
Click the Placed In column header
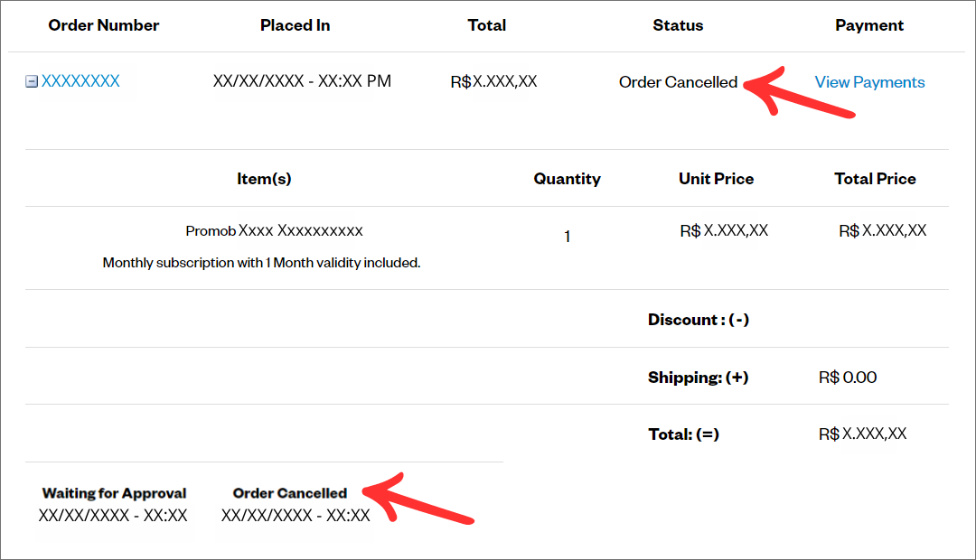pos(295,25)
